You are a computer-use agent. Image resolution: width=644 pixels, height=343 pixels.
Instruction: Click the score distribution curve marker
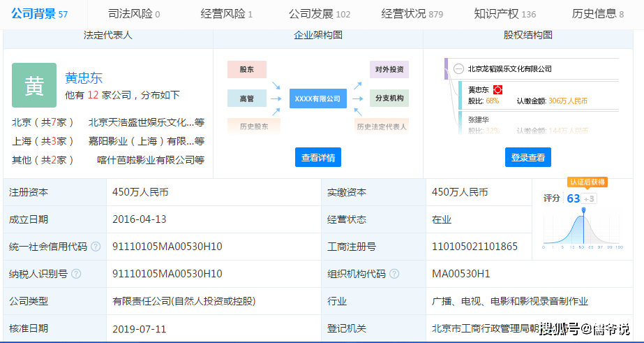coord(583,210)
